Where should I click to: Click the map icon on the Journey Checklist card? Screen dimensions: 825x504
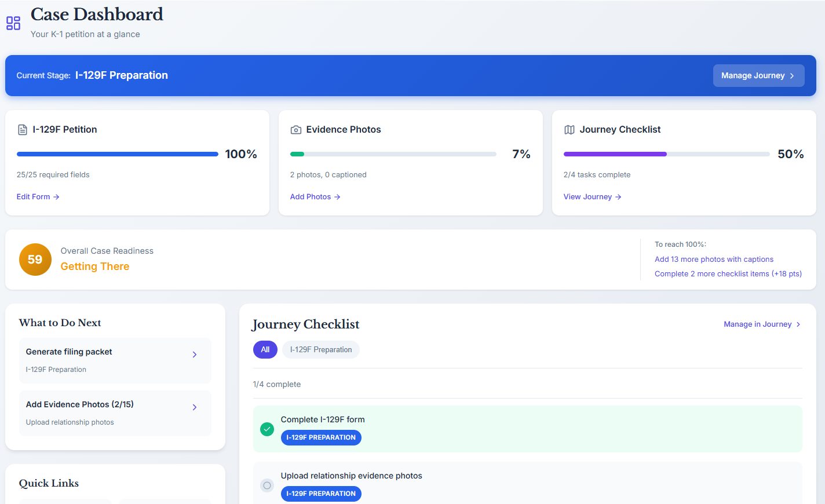[569, 129]
